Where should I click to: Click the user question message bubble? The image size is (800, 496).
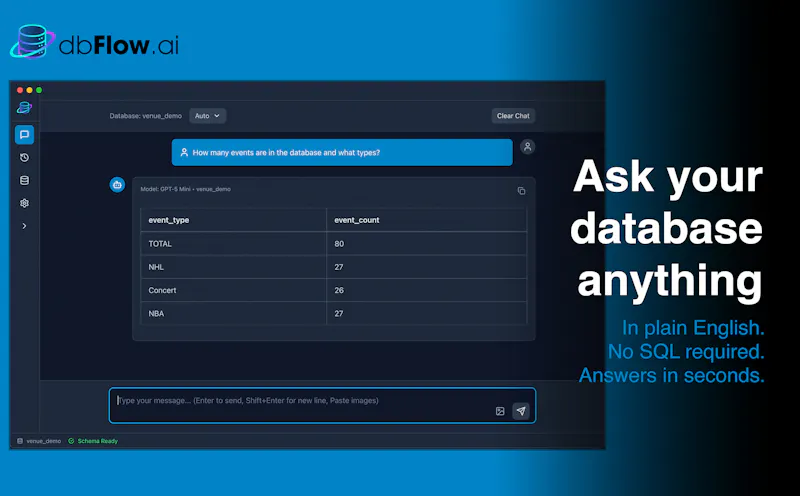(x=342, y=153)
